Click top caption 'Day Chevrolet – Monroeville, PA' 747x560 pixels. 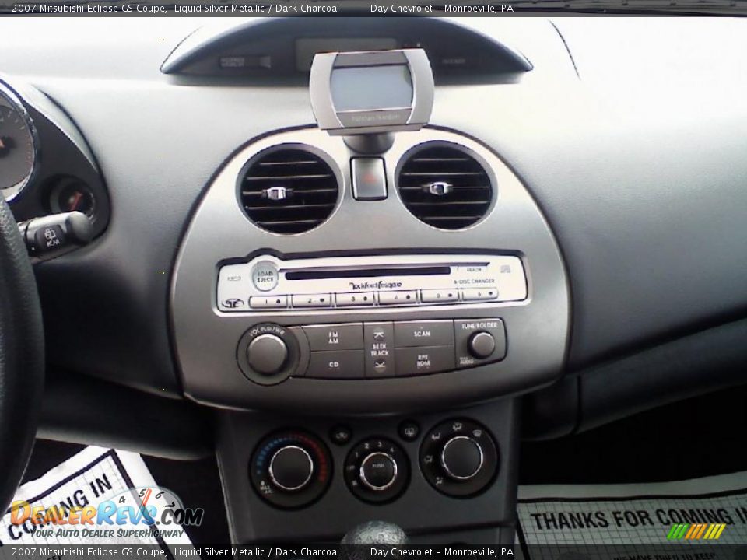(442, 8)
